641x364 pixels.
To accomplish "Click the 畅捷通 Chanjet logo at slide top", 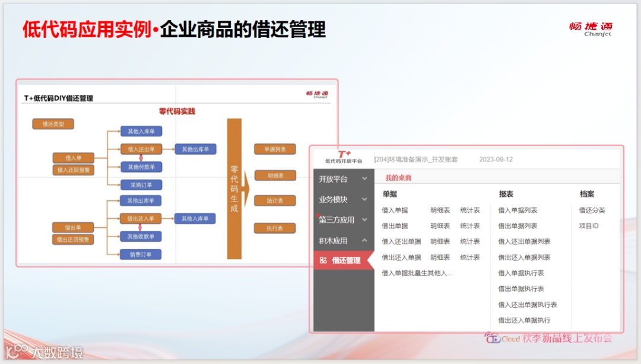I will pyautogui.click(x=591, y=29).
